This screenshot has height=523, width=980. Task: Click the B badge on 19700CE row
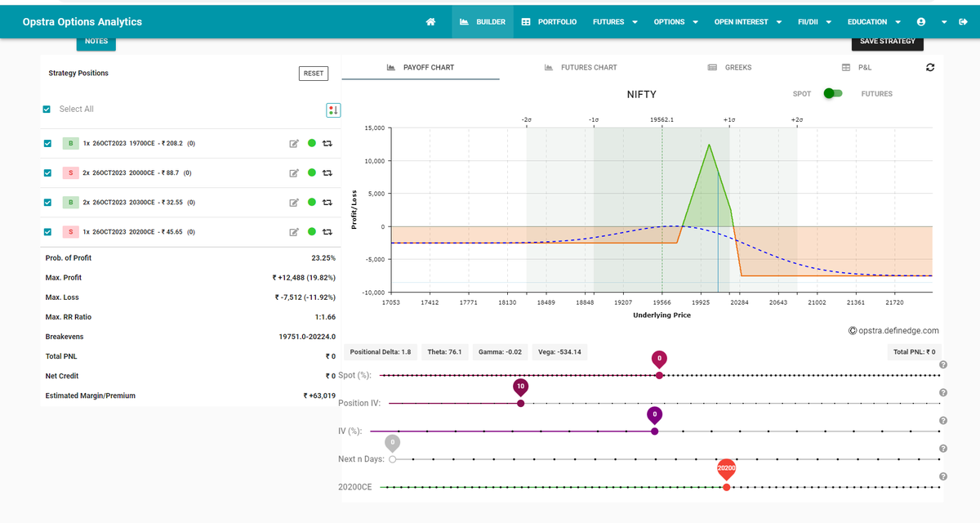tap(70, 144)
